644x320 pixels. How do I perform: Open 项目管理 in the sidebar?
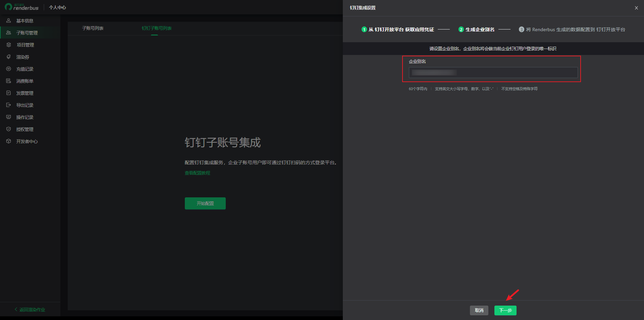[x=30, y=45]
